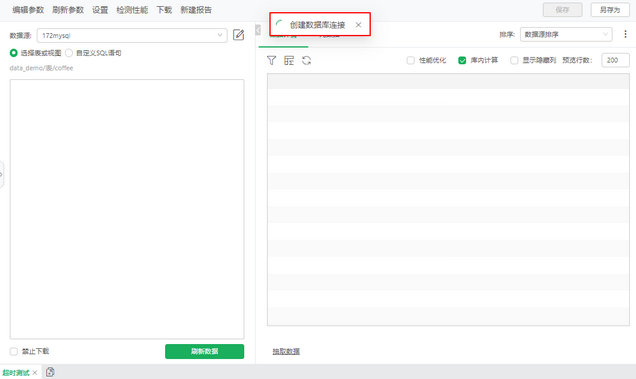This screenshot has width=636, height=379.
Task: Click the green 刷新数据 button
Action: point(204,351)
